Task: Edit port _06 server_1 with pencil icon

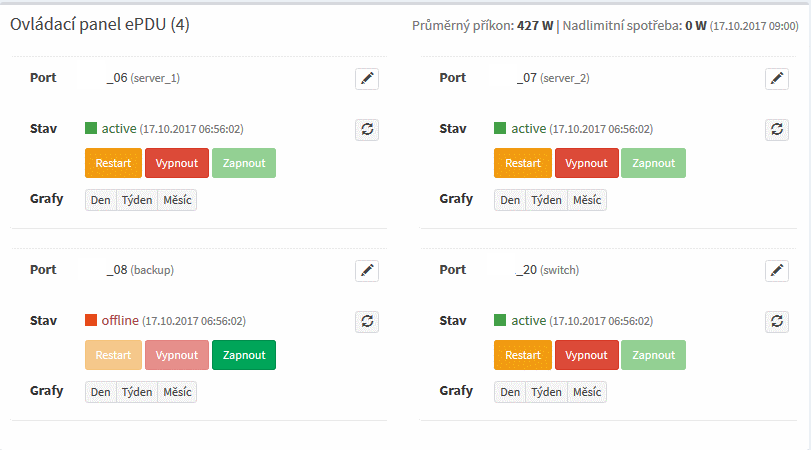Action: 367,79
